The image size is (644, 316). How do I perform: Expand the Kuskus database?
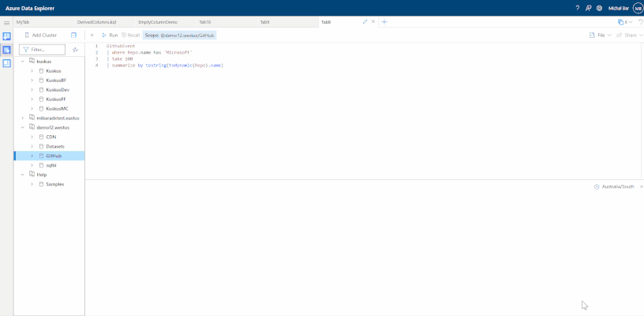point(32,70)
